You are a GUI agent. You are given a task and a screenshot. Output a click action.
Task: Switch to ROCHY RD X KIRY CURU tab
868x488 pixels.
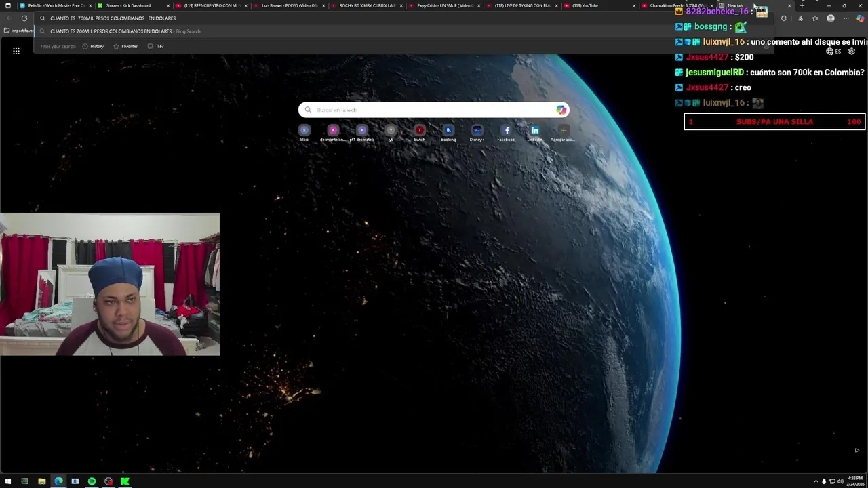pyautogui.click(x=366, y=5)
